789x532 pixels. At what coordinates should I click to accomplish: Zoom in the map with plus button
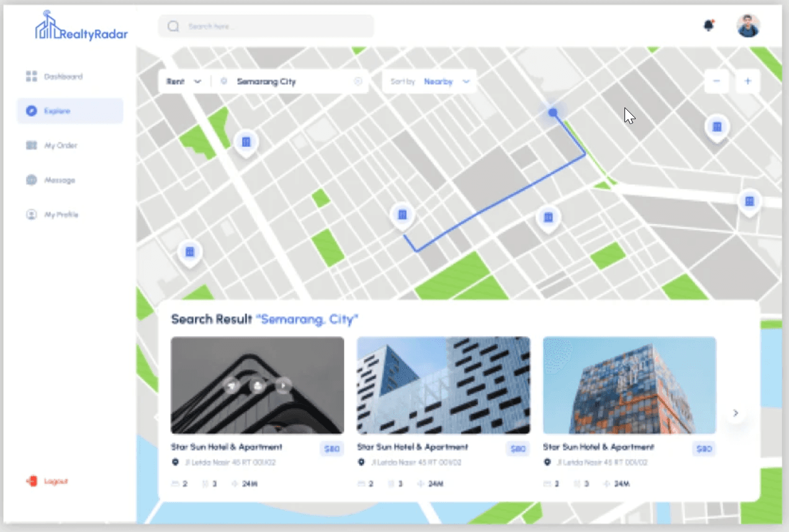pyautogui.click(x=747, y=81)
